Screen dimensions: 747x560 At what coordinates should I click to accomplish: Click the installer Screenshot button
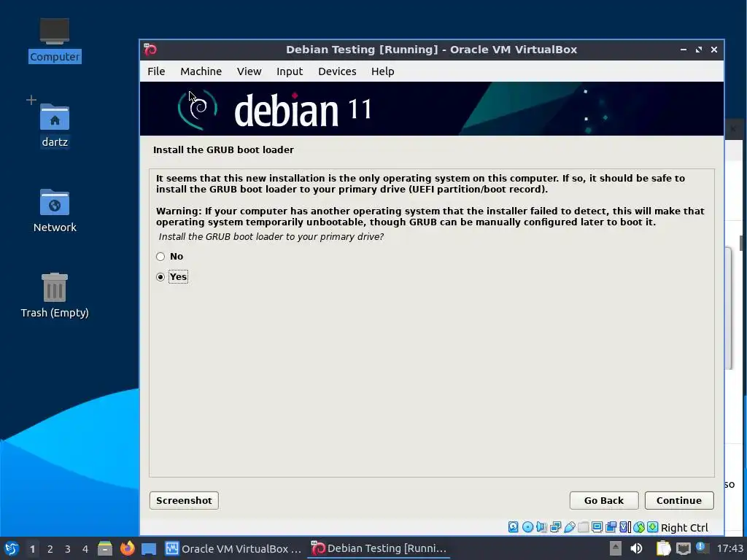184,500
